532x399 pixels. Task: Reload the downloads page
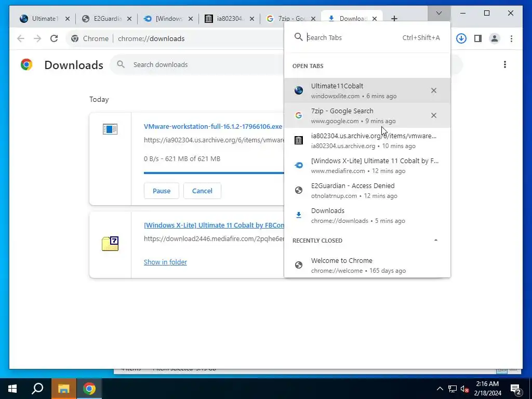click(x=54, y=38)
